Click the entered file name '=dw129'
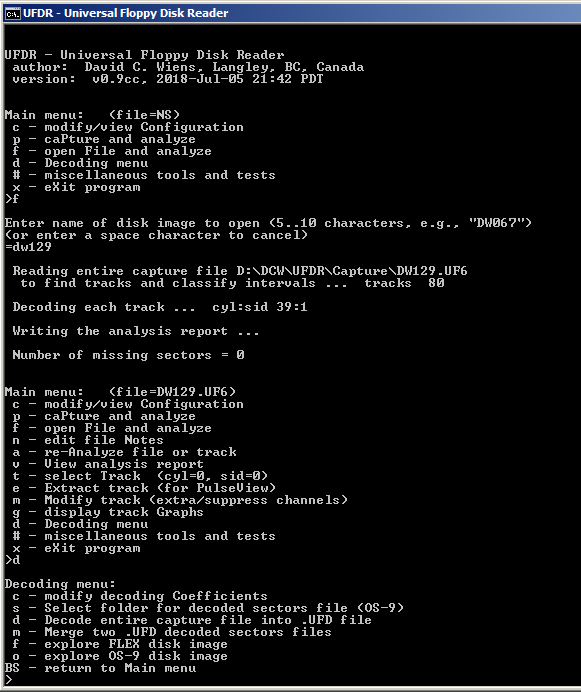The height and width of the screenshot is (692, 581). 28,247
